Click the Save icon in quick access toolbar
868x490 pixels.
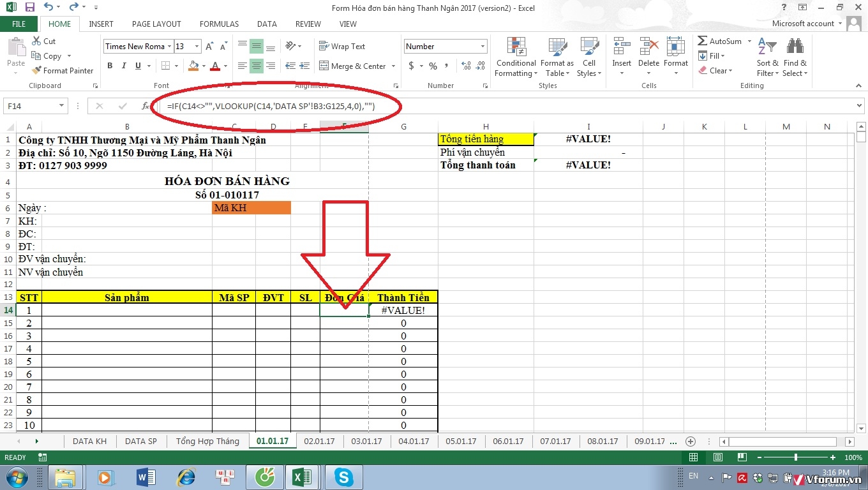coord(29,8)
